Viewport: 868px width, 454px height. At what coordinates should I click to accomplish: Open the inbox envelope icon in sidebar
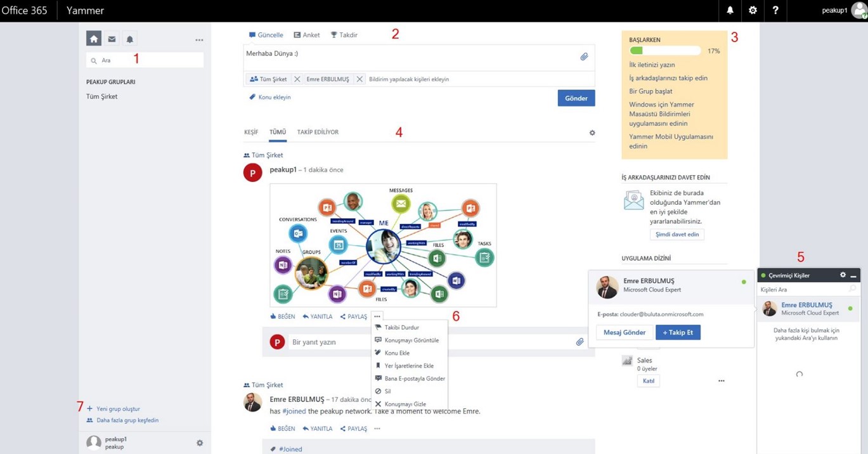pos(112,39)
